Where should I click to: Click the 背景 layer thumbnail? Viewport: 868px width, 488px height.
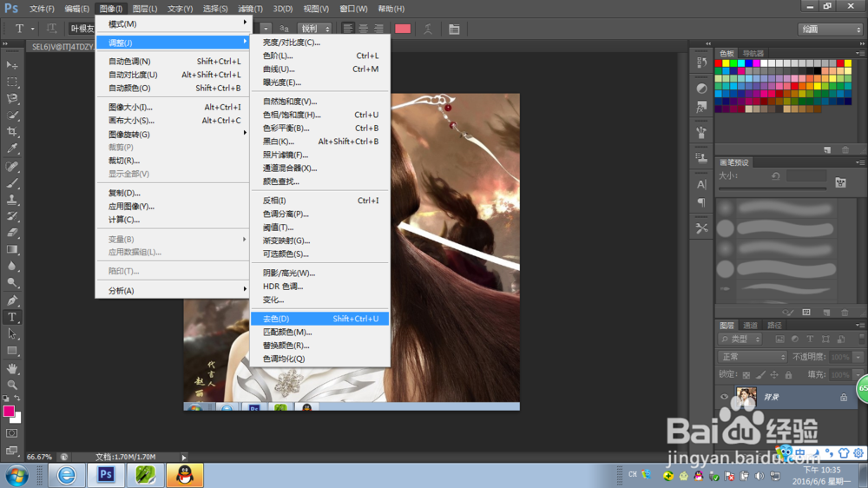746,397
